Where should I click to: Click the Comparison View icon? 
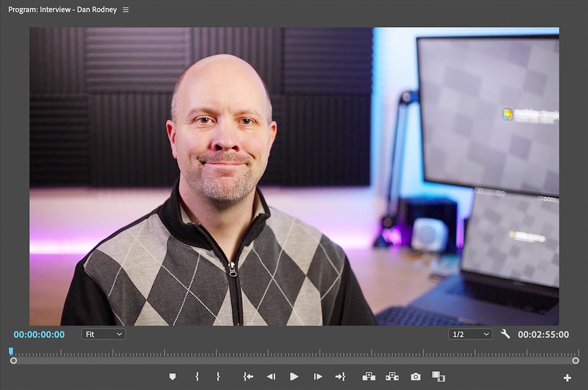click(438, 376)
